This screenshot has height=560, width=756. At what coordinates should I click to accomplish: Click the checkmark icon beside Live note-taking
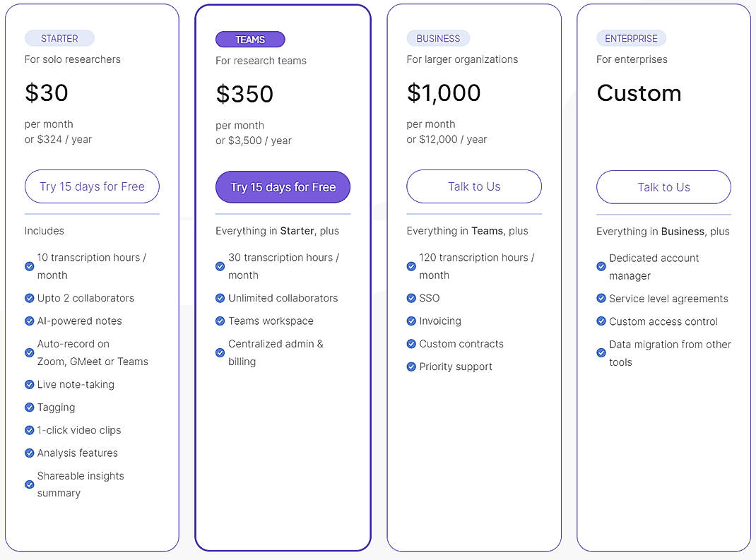pyautogui.click(x=29, y=384)
